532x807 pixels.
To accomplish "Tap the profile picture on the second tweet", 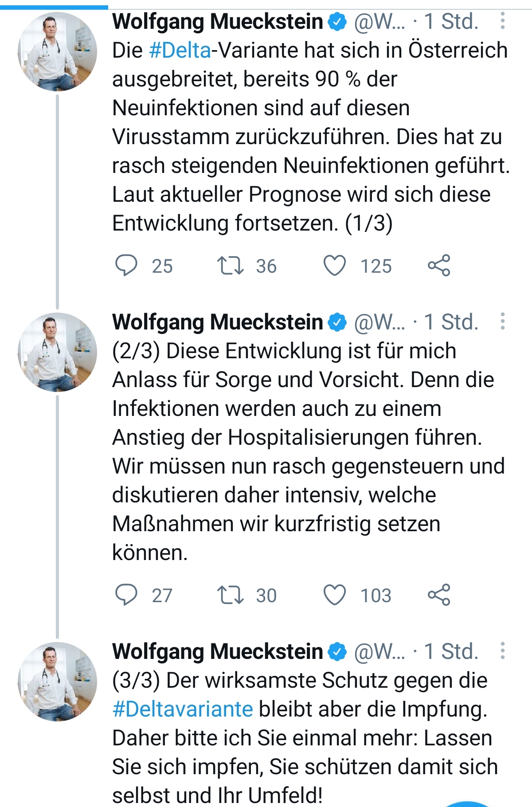I will [x=57, y=352].
